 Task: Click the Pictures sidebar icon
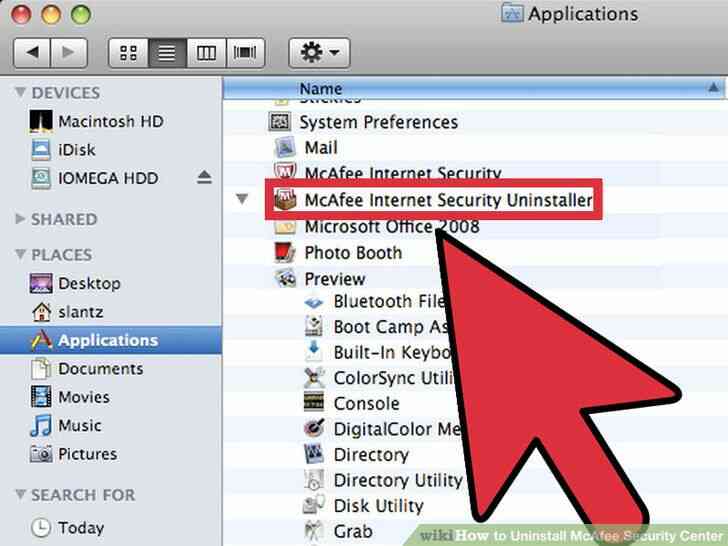[x=41, y=454]
